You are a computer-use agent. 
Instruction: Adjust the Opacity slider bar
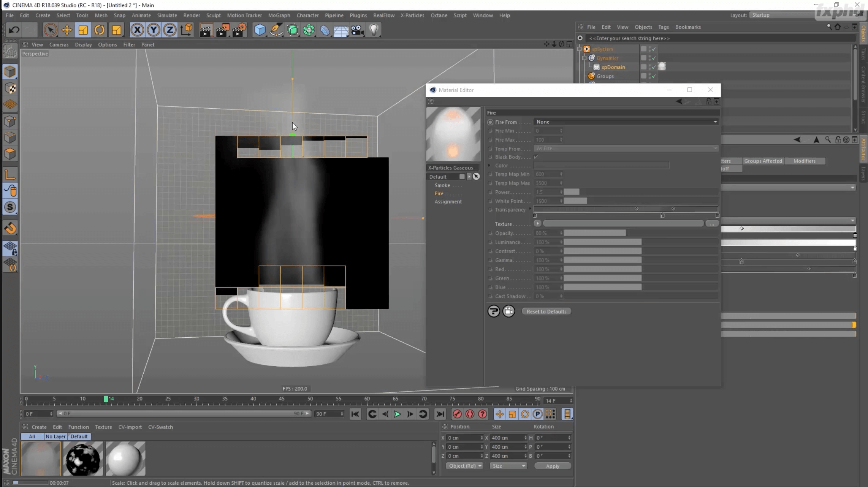(595, 233)
